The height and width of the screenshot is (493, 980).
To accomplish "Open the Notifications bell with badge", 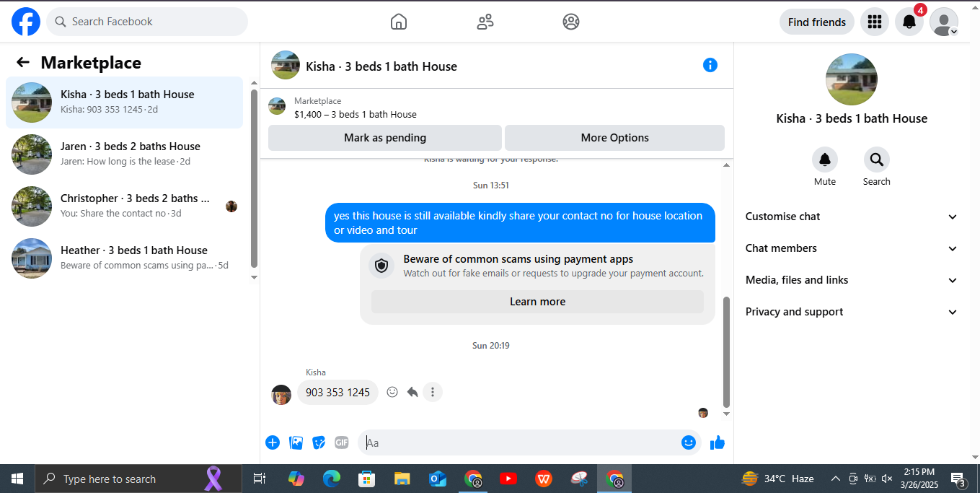I will [x=909, y=22].
